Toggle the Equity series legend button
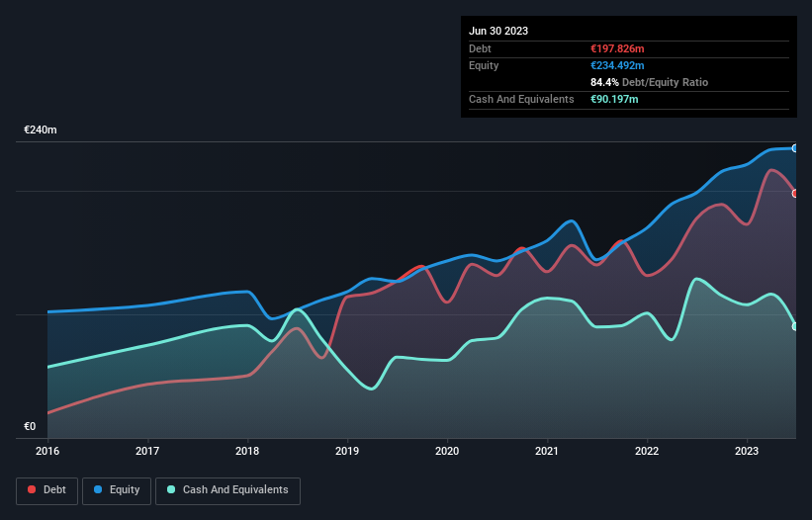Screen dimensions: 812x520 point(117,490)
